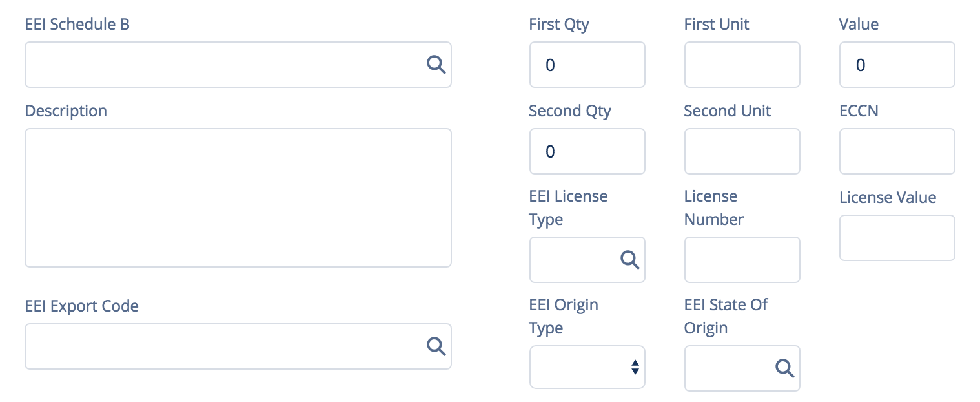Click the EEI Origin Type dropdown arrows

coord(635,367)
